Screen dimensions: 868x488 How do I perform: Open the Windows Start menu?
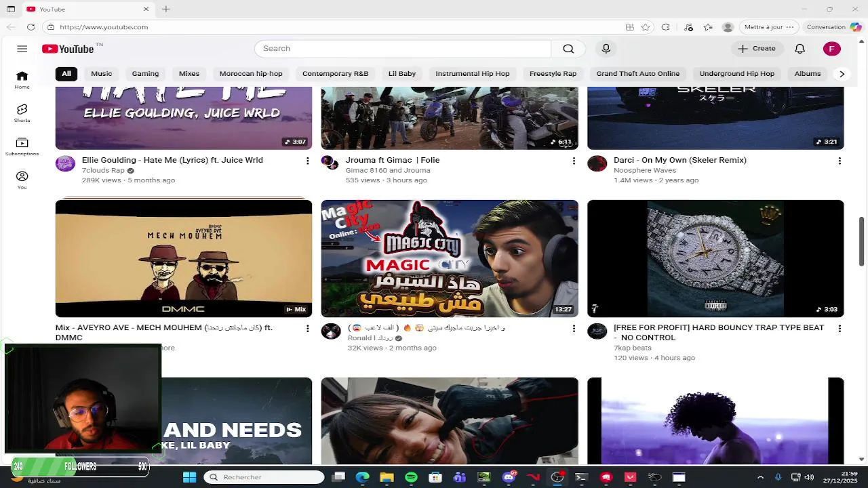click(x=189, y=477)
